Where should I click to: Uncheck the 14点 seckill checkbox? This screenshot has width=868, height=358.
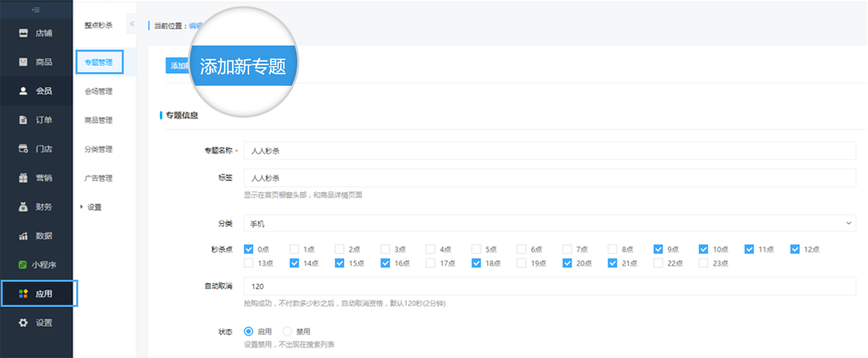294,263
